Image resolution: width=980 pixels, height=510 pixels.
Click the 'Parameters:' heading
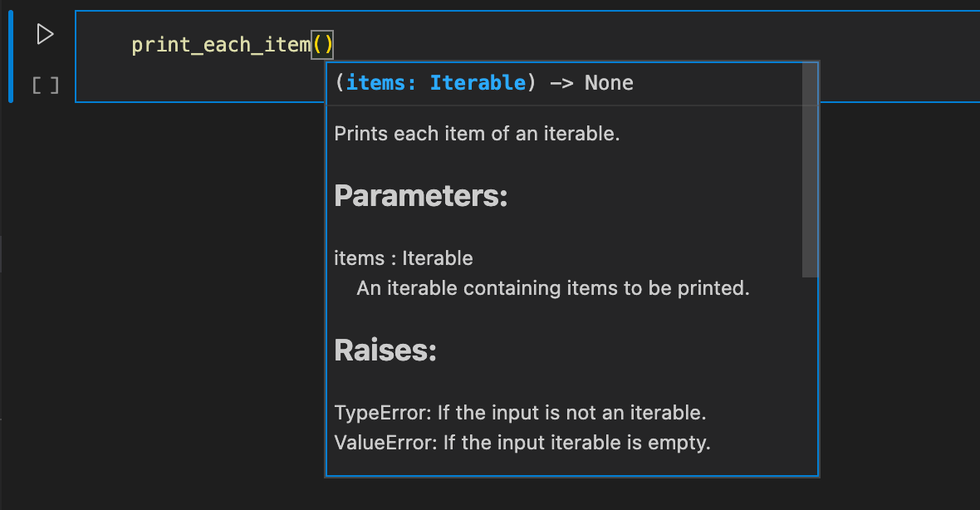tap(420, 197)
